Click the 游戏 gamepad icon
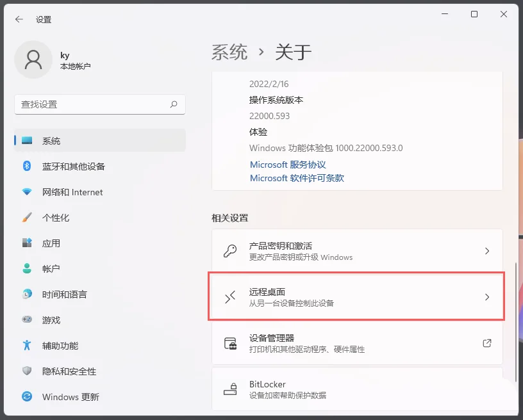 [27, 319]
